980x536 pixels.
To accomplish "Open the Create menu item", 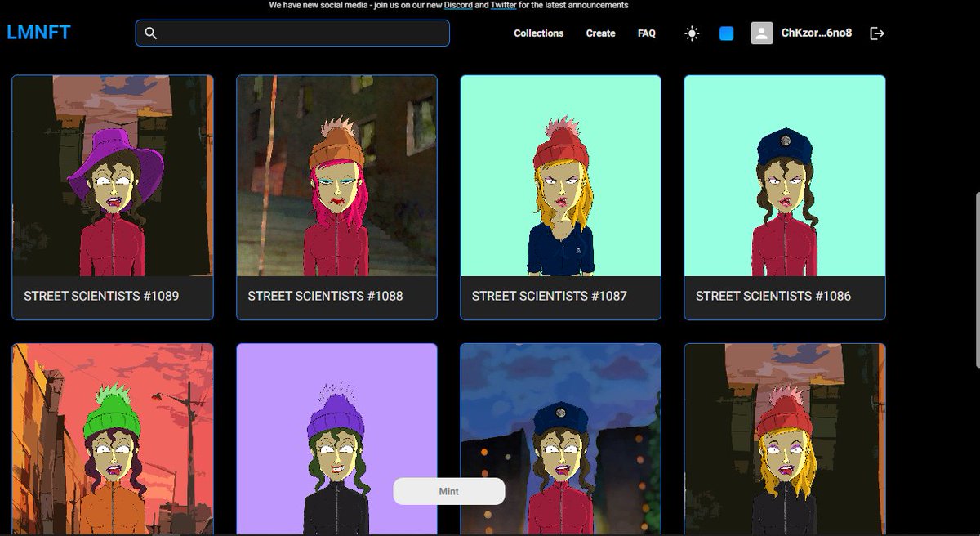I will (600, 33).
